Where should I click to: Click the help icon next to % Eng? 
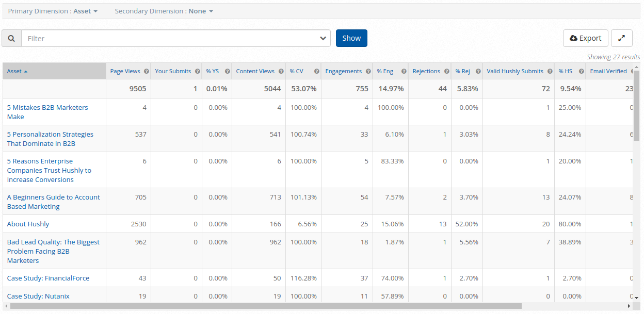404,72
